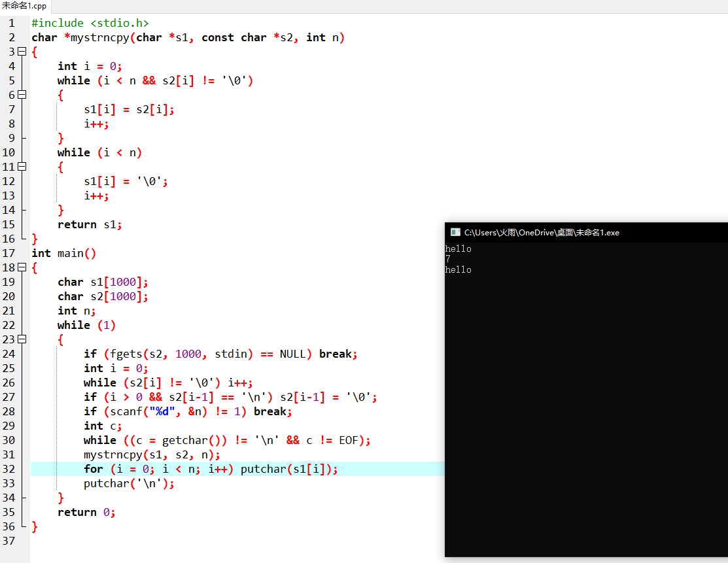Image resolution: width=728 pixels, height=563 pixels.
Task: Click line number 17 in the gutter
Action: point(9,254)
